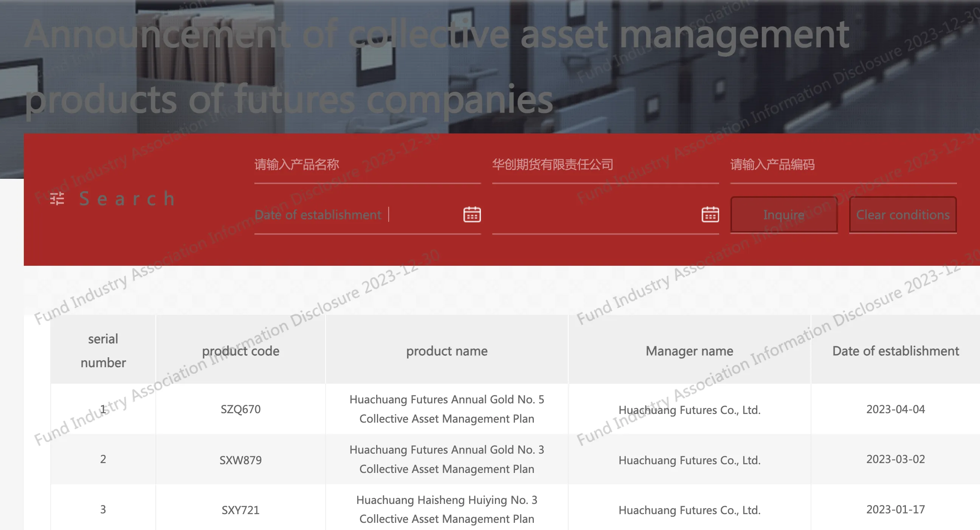Screen dimensions: 980x530
Task: Open Huachuang Futures Annual Gold No. 3 plan
Action: point(447,459)
